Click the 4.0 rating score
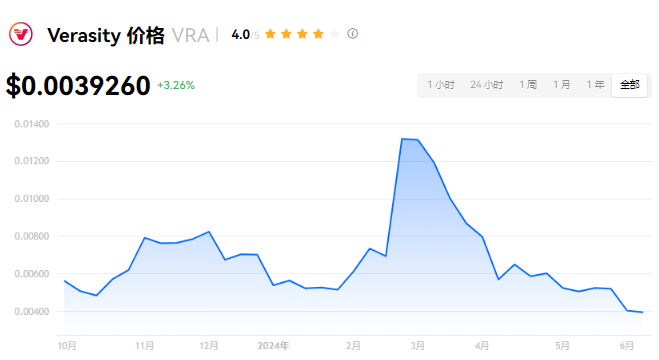The height and width of the screenshot is (360, 659). tap(240, 34)
